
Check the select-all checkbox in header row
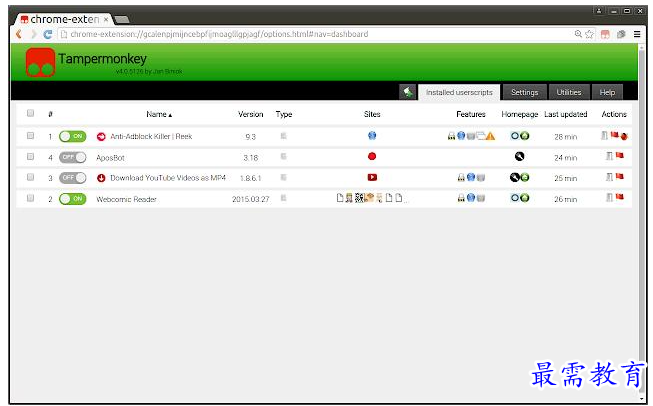pyautogui.click(x=30, y=113)
